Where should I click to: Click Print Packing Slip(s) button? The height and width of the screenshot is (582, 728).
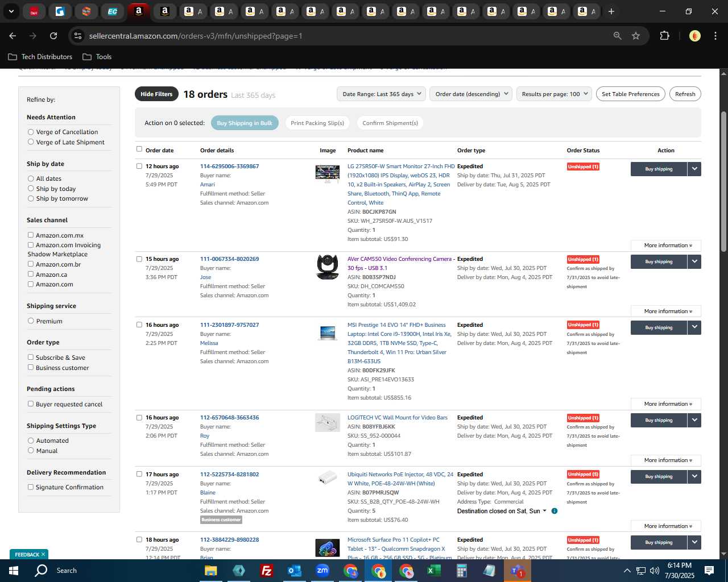(x=317, y=123)
